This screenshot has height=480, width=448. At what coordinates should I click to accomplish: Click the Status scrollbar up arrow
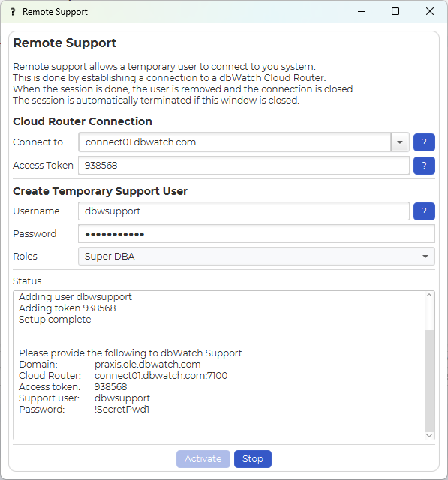coord(429,295)
